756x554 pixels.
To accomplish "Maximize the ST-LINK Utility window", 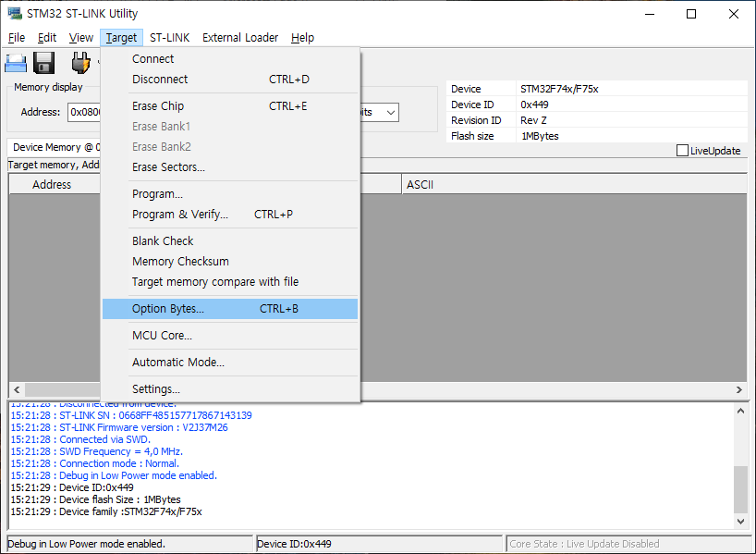I will [x=691, y=14].
